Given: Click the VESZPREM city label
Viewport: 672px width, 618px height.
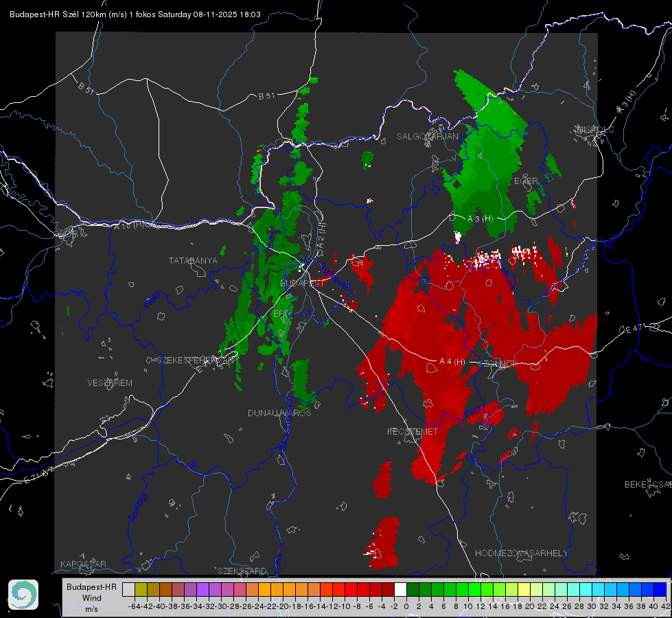Looking at the screenshot, I should point(110,382).
